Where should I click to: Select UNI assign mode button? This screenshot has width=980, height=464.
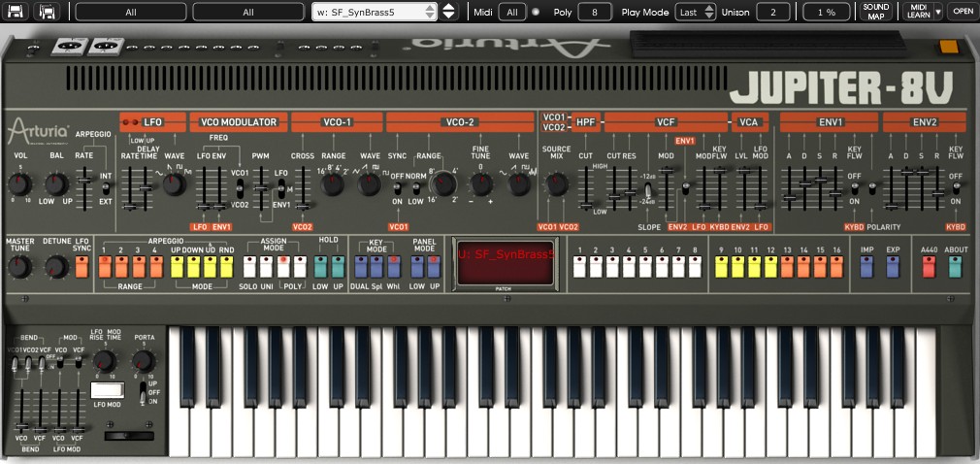(267, 266)
